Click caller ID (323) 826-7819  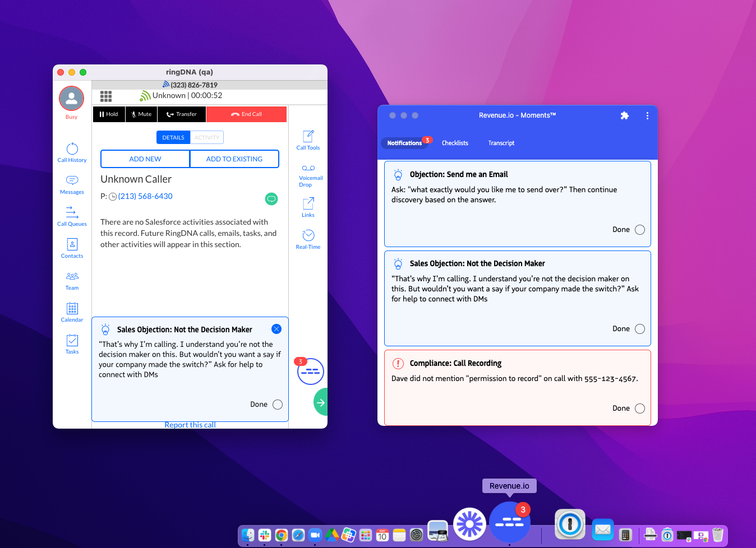point(194,85)
